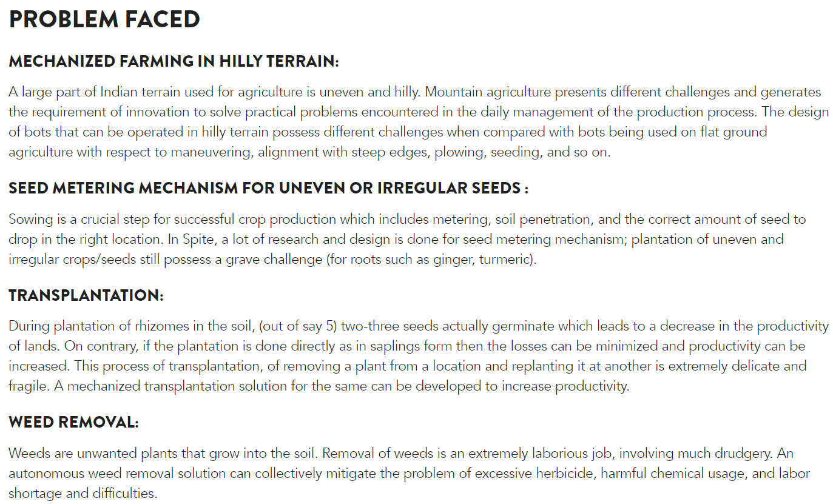Click the paragraph about Indian hilly terrain
The image size is (833, 504).
tap(419, 122)
